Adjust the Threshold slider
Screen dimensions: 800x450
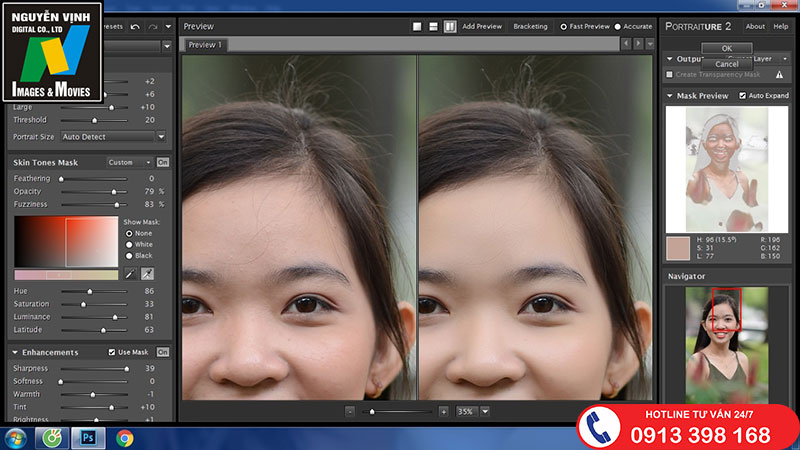[x=94, y=120]
